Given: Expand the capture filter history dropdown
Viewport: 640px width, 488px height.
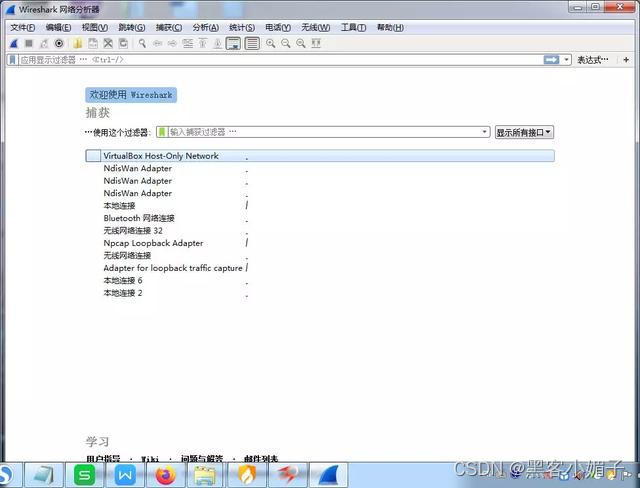Looking at the screenshot, I should [484, 132].
